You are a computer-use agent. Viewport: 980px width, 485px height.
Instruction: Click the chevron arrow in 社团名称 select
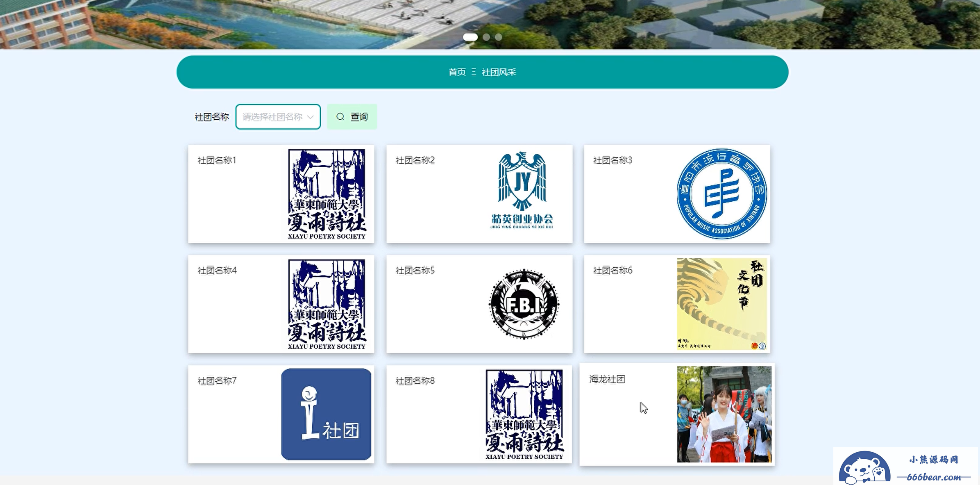tap(310, 117)
